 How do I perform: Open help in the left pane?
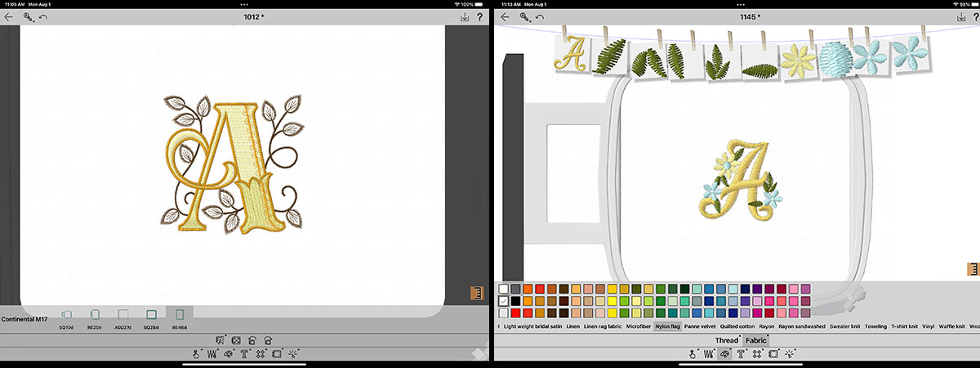pos(479,16)
